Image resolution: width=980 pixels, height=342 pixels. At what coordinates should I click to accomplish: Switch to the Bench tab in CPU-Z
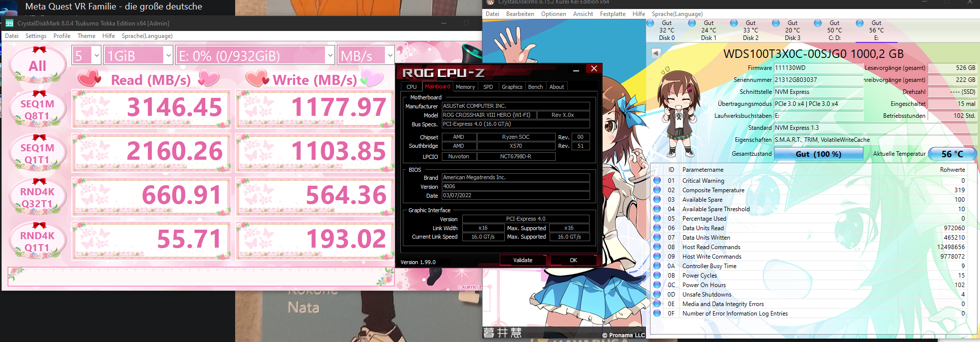(536, 86)
